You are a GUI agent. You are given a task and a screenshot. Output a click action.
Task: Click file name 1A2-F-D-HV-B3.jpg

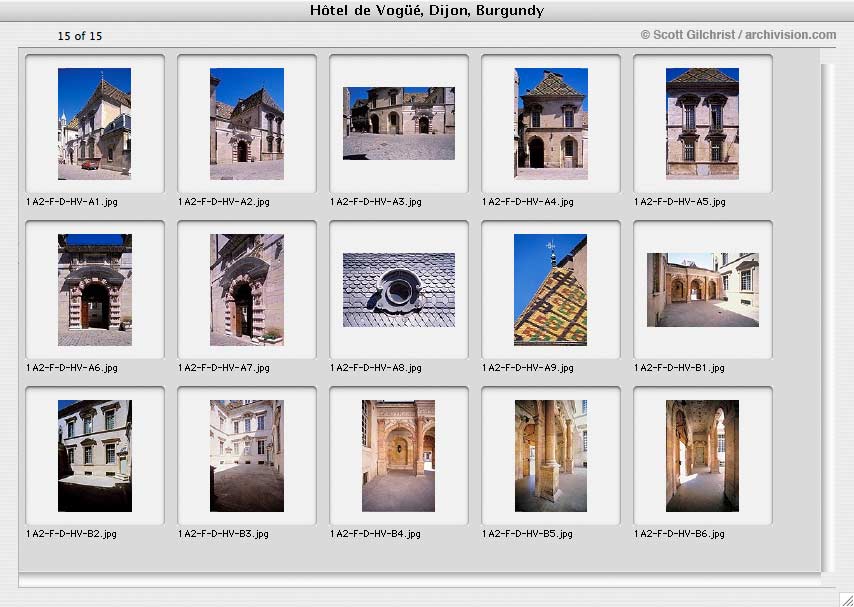(223, 534)
